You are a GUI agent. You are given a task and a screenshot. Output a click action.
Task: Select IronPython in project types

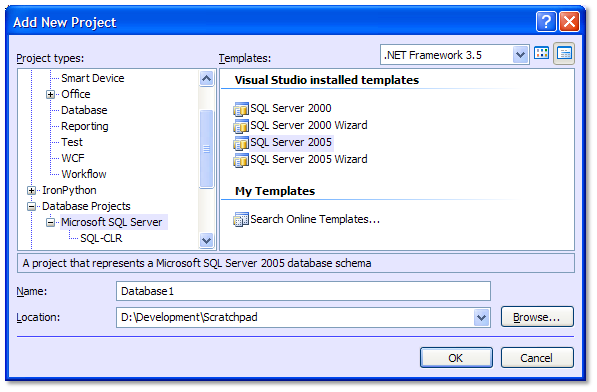69,190
